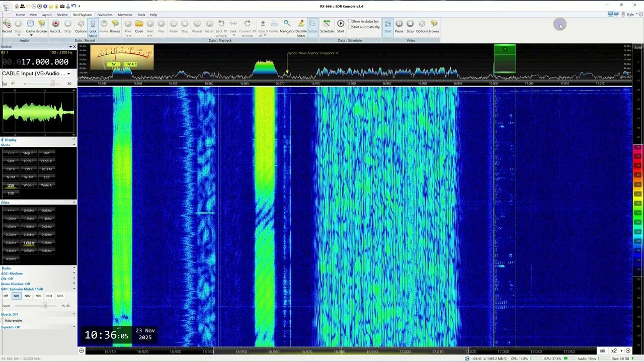
Task: Open the audio Cache clock icon
Action: [30, 24]
